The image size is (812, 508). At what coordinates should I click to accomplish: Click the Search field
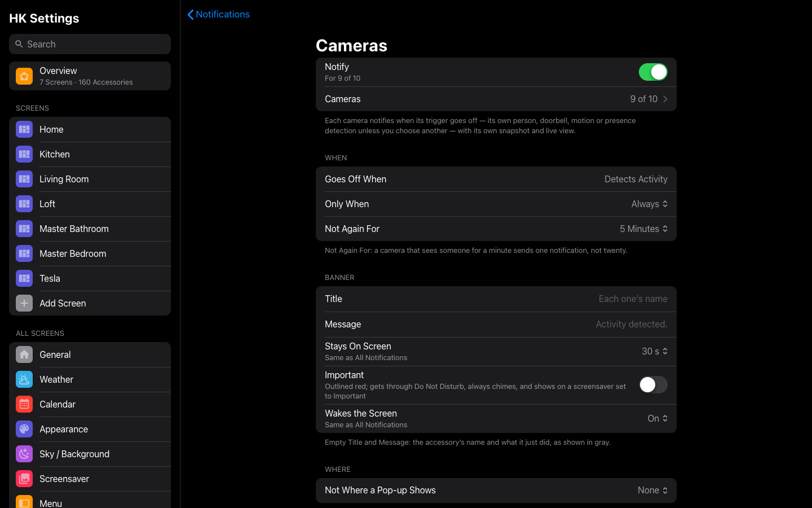coord(90,44)
